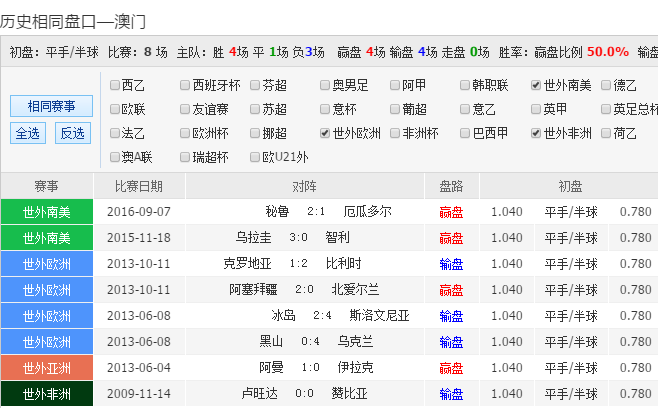
Task: Enable the 西乙 checkbox
Action: coord(115,85)
